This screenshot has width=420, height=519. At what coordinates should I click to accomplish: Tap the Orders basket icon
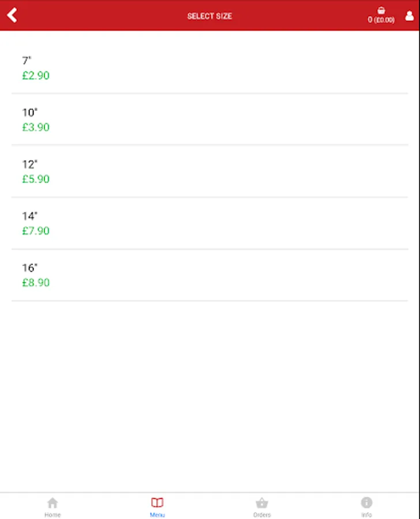[x=262, y=503]
